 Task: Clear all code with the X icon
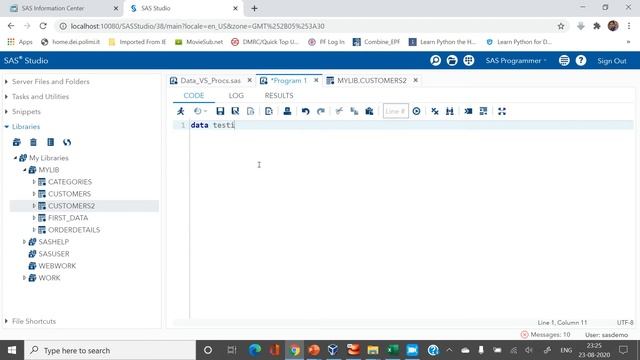435,111
